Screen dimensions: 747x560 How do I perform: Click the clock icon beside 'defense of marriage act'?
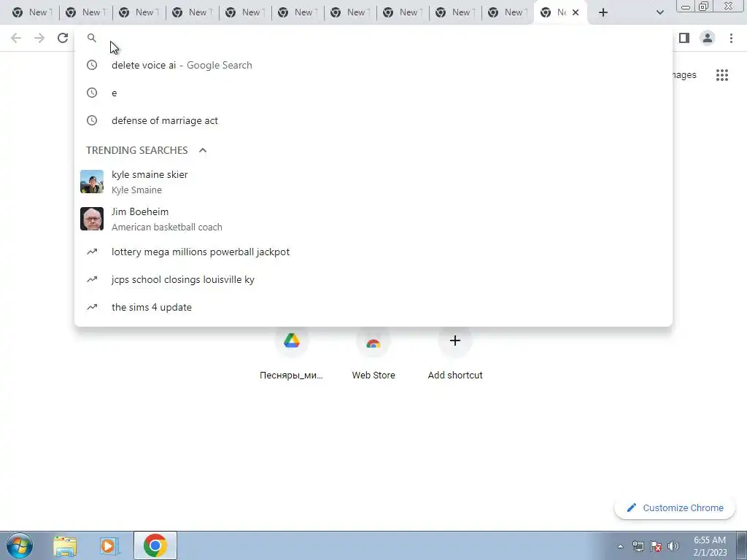(x=92, y=120)
